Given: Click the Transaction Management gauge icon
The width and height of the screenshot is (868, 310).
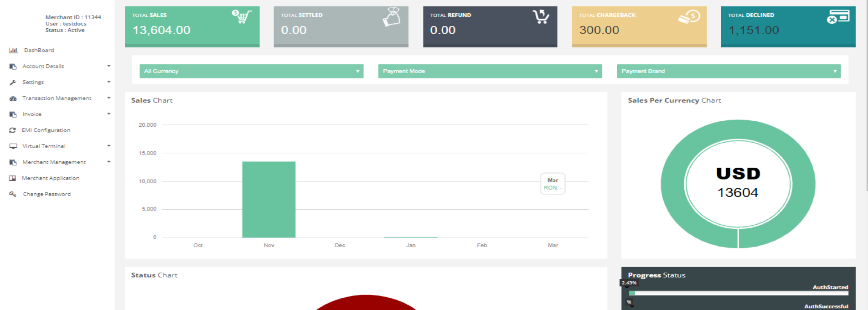Looking at the screenshot, I should point(13,98).
